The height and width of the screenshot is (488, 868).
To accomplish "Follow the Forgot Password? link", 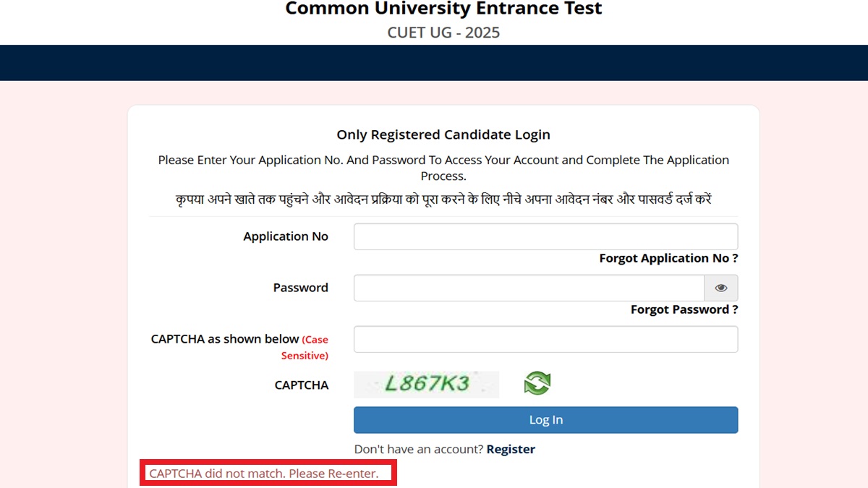I will click(684, 309).
